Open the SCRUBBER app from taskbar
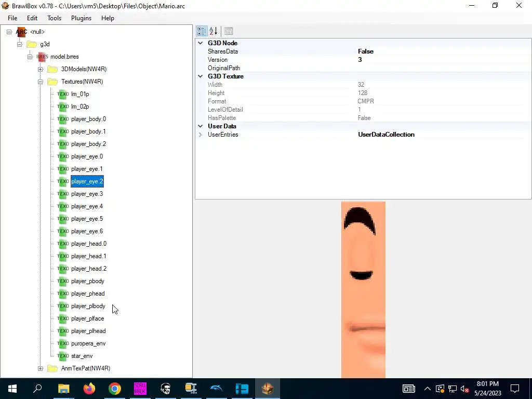This screenshot has height=399, width=532. pos(140,389)
